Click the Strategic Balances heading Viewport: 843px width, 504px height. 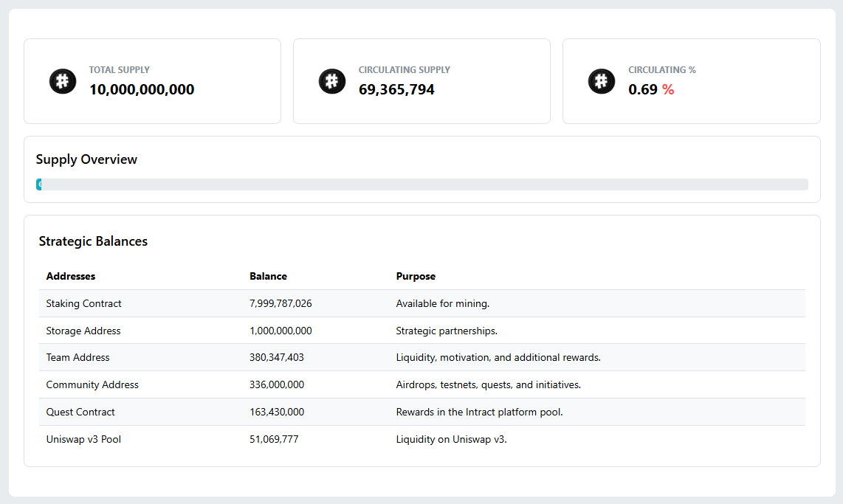93,241
